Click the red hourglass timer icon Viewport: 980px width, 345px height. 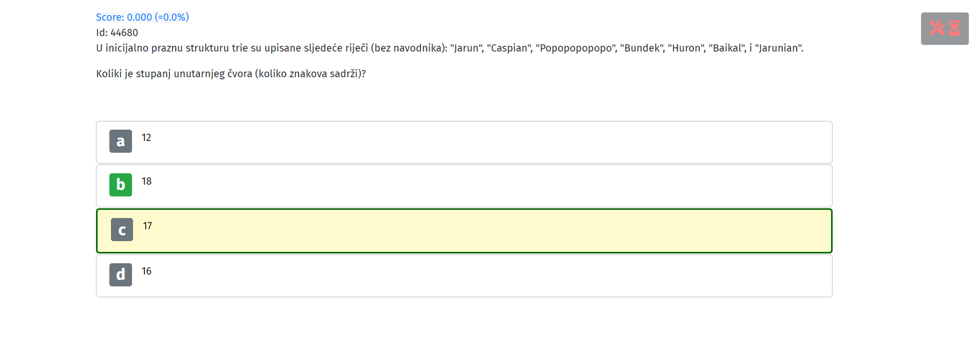pos(955,28)
